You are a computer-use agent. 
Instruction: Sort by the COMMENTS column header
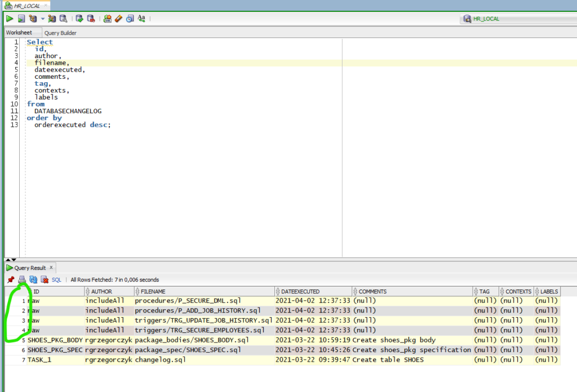pos(412,291)
